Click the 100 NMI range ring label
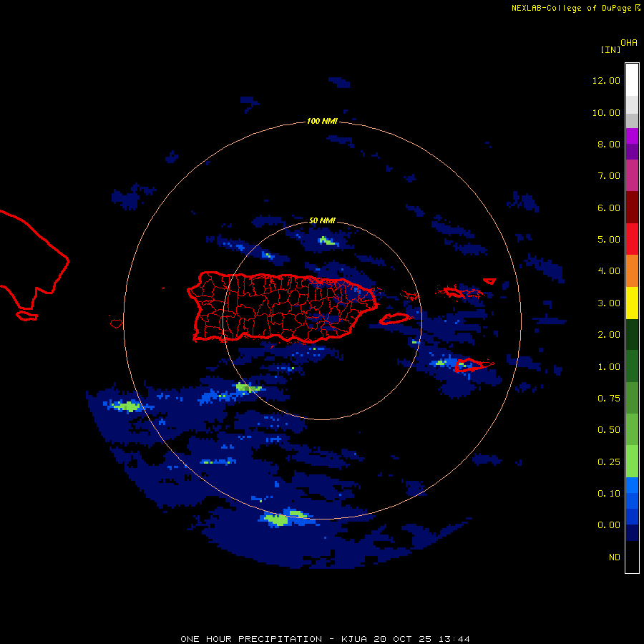The image size is (644, 644). pos(322,121)
